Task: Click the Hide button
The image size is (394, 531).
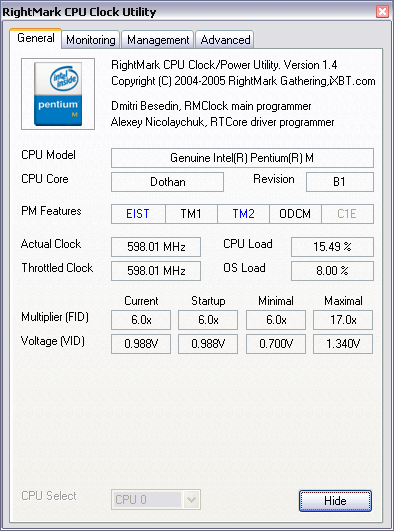Action: tap(335, 501)
